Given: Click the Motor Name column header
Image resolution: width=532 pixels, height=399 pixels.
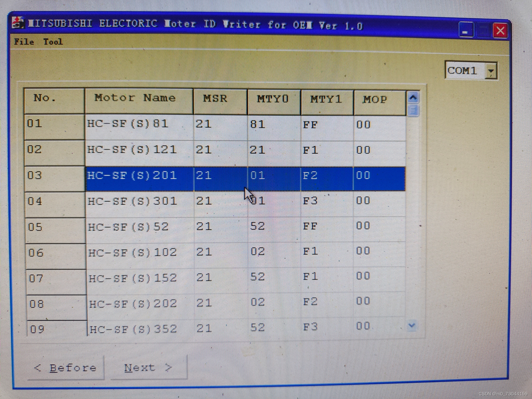Looking at the screenshot, I should pos(139,101).
